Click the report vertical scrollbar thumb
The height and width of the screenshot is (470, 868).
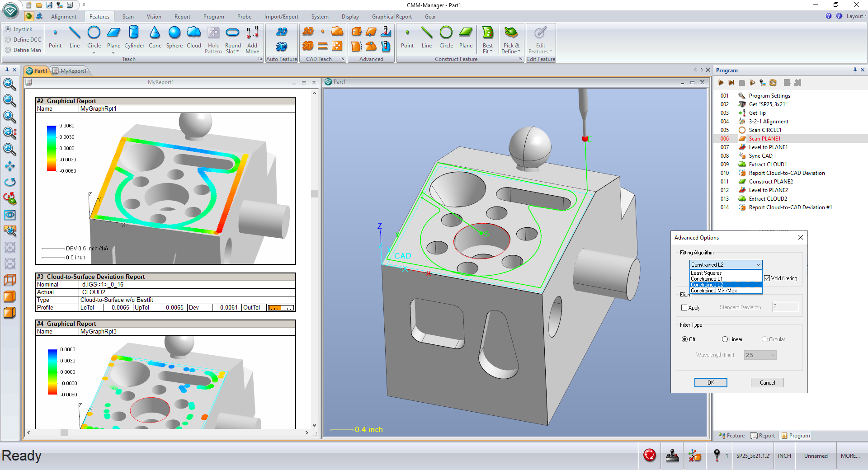pos(314,194)
